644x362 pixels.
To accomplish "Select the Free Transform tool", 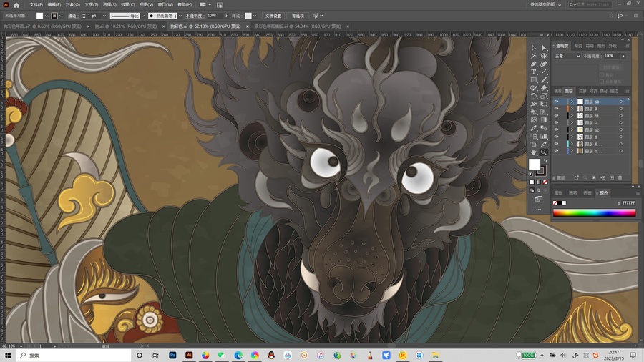I will (x=544, y=104).
